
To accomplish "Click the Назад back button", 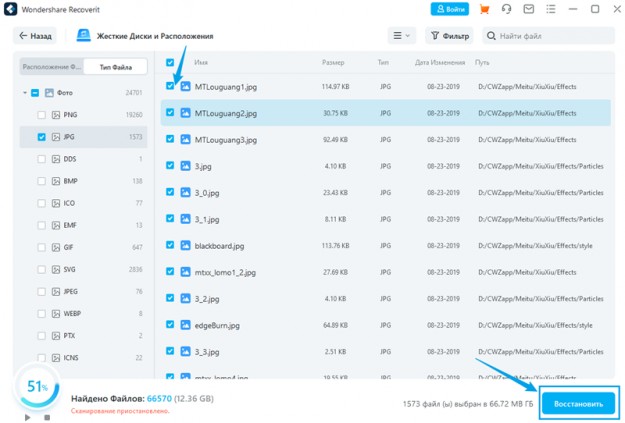I will [35, 36].
